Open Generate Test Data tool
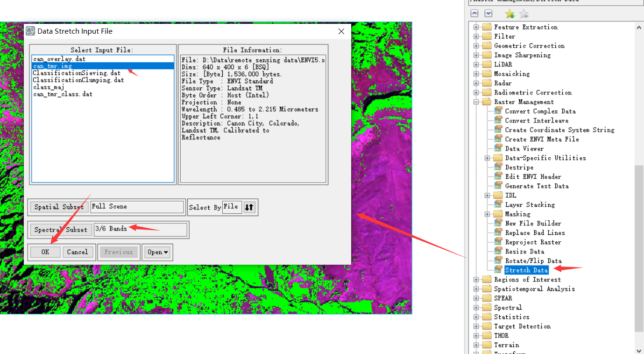The width and height of the screenshot is (644, 354). point(537,186)
